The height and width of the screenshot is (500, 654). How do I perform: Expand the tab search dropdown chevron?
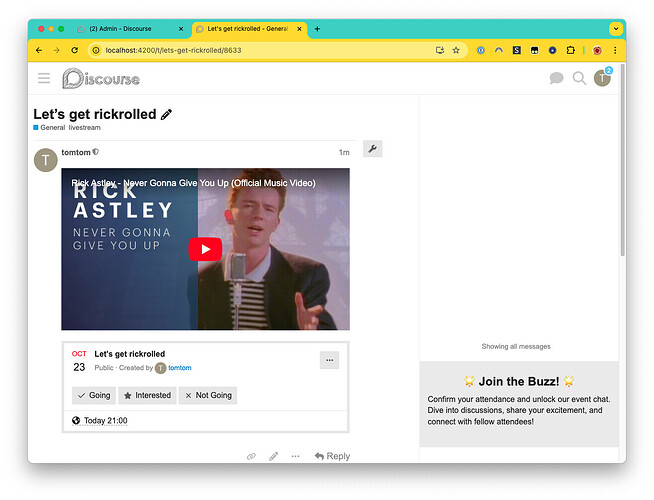coord(616,29)
